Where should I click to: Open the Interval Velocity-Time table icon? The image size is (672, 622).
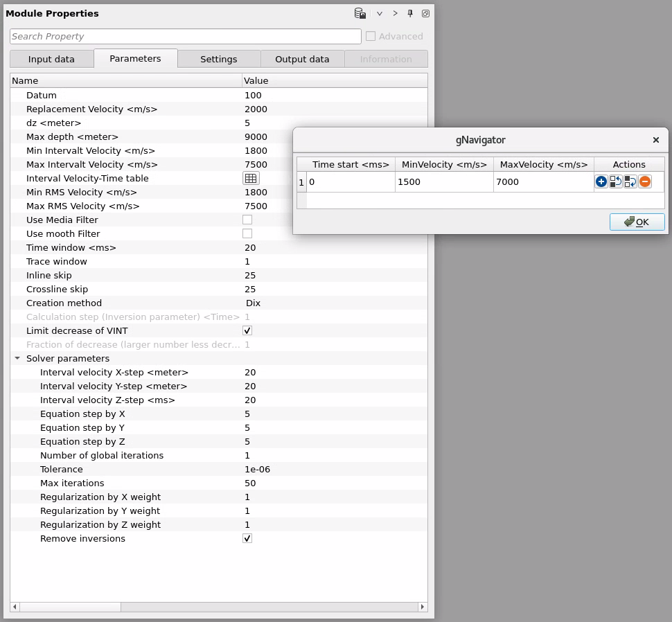tap(250, 179)
